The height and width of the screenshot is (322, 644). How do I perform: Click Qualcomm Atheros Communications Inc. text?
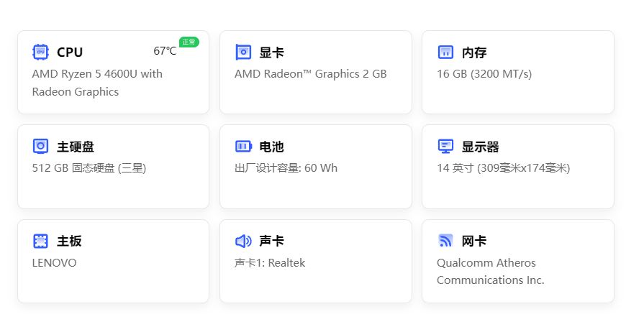click(x=491, y=272)
